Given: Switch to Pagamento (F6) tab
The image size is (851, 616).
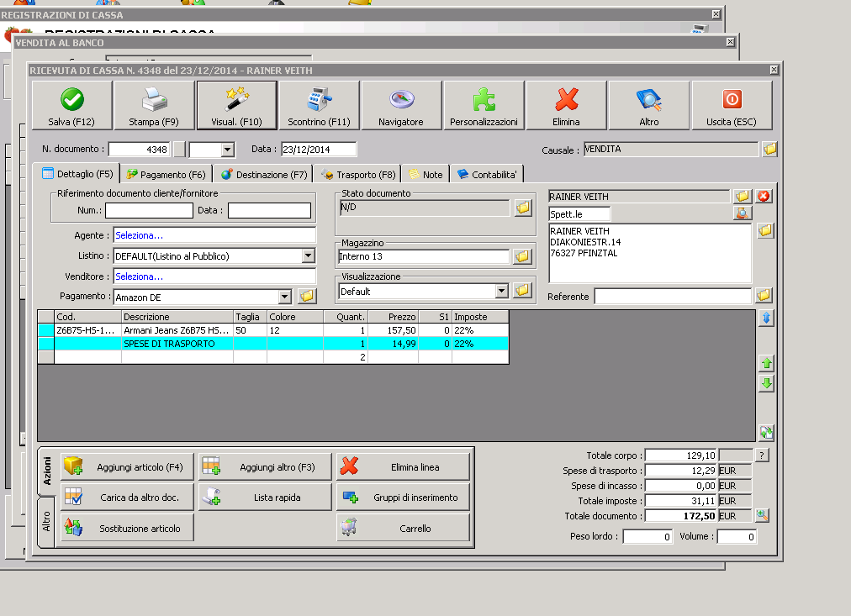Looking at the screenshot, I should (166, 175).
